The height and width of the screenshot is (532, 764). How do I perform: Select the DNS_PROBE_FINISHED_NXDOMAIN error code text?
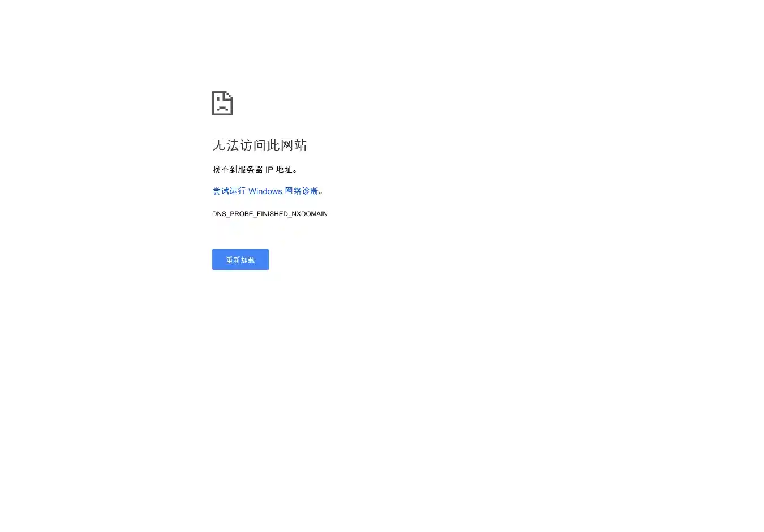point(270,214)
